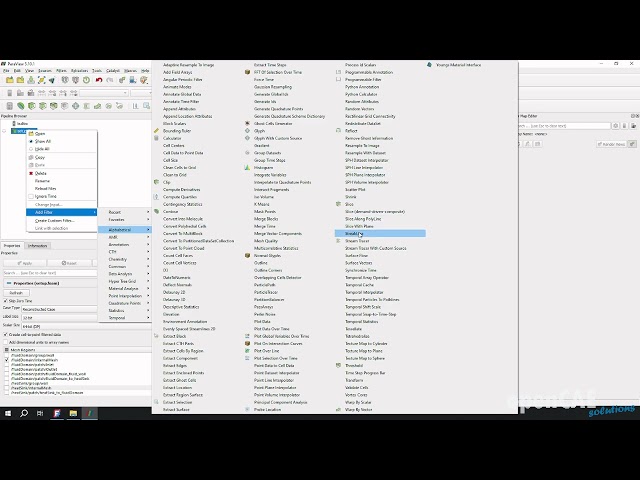Expand the Hyper Tree Grid submenu
The width and height of the screenshot is (640, 480).
pos(125,281)
